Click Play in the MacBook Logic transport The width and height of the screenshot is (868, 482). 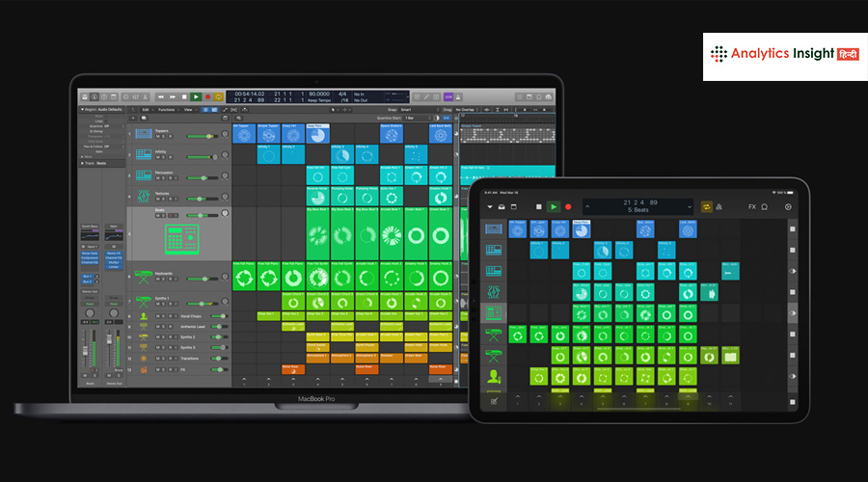(x=196, y=96)
